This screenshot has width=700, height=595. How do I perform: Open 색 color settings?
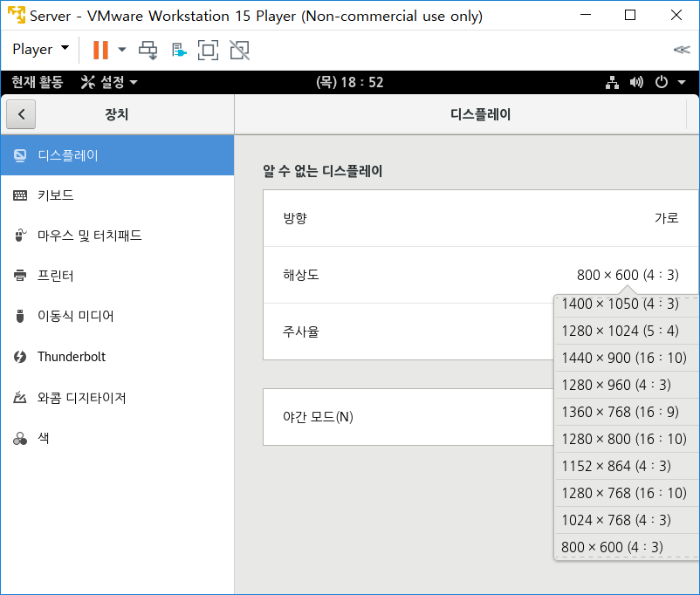(118, 438)
